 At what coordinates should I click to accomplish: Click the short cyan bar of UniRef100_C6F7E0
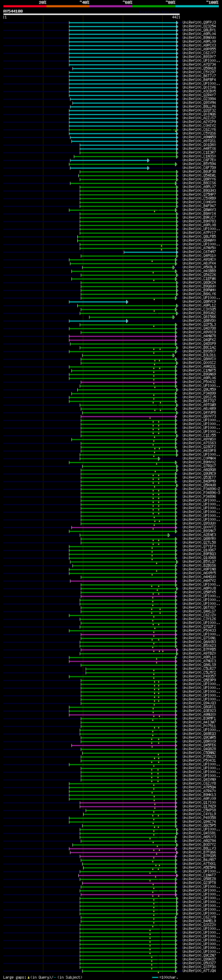(109, 161)
